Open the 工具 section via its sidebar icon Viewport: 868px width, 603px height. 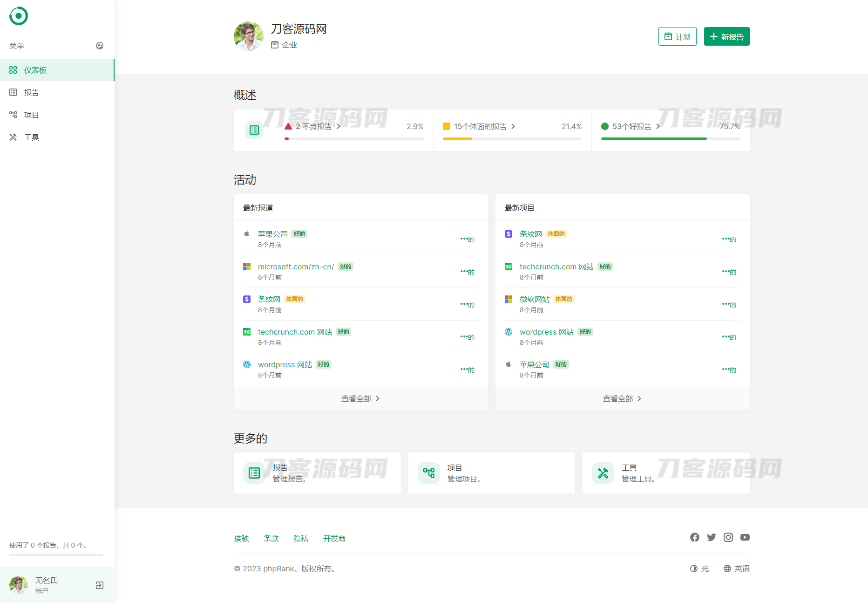click(x=14, y=137)
